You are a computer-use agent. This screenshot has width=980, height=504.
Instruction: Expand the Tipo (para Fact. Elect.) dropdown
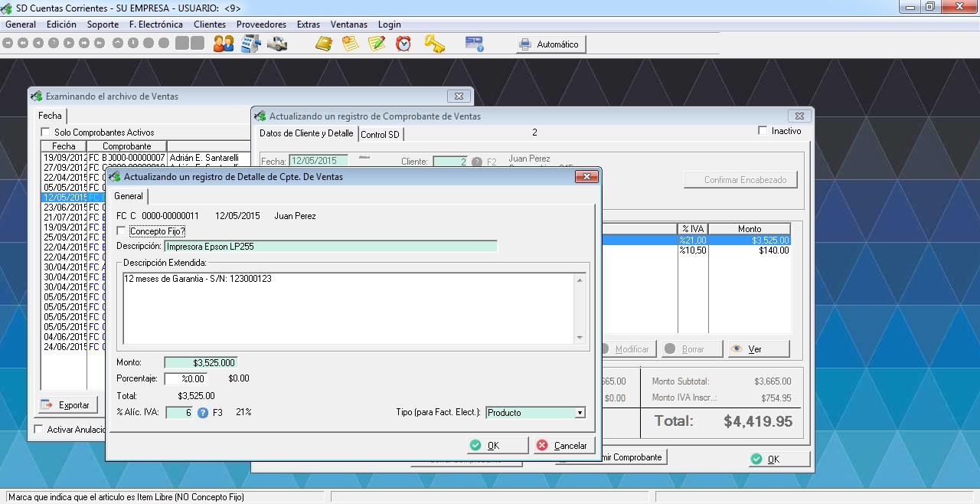click(x=580, y=413)
